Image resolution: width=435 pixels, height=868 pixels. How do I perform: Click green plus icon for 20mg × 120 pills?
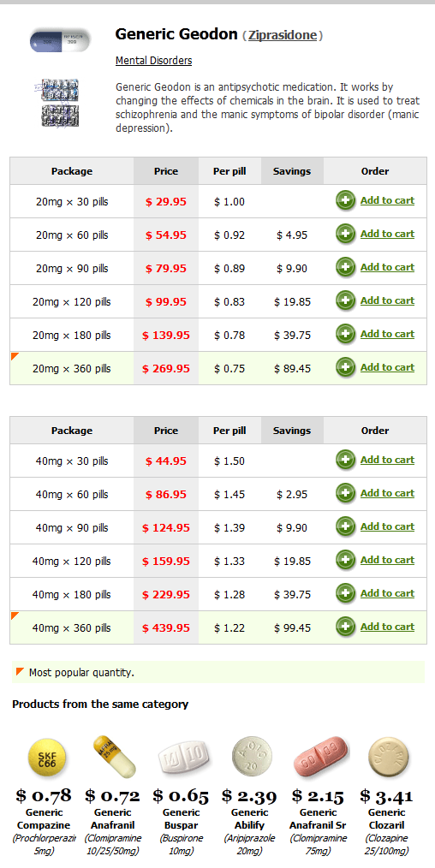pos(345,300)
